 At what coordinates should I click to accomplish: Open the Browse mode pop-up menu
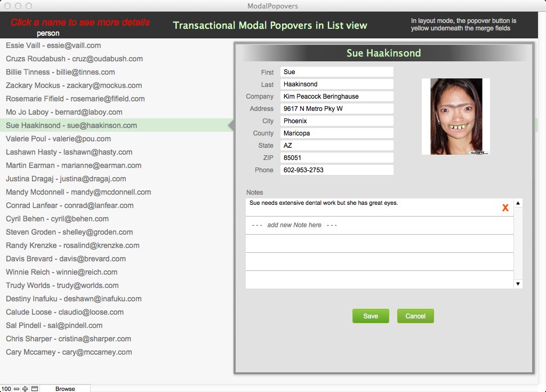65,389
